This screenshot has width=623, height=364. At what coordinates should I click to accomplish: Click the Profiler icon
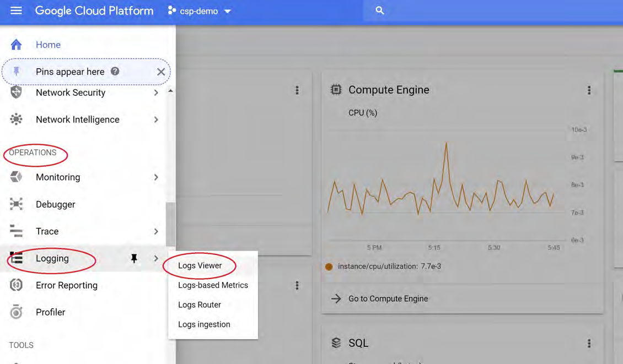tap(17, 312)
